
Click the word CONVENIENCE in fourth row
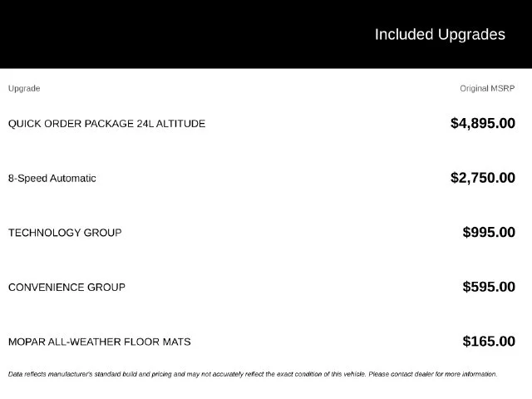(46, 288)
